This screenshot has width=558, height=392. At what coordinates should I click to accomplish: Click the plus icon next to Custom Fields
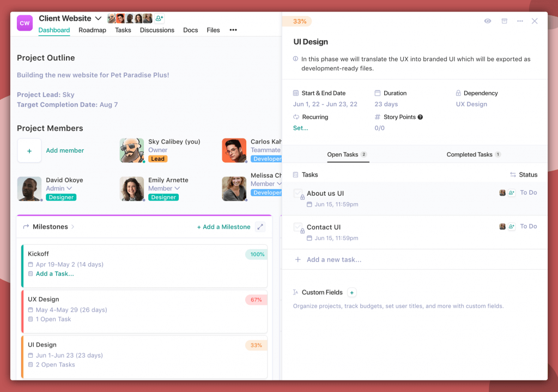point(351,293)
